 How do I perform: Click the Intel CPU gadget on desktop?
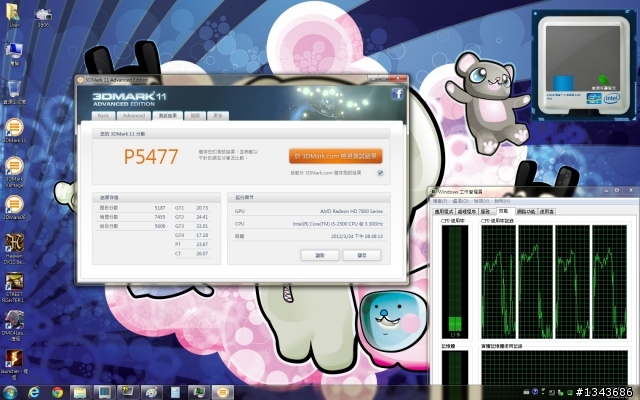click(x=584, y=65)
